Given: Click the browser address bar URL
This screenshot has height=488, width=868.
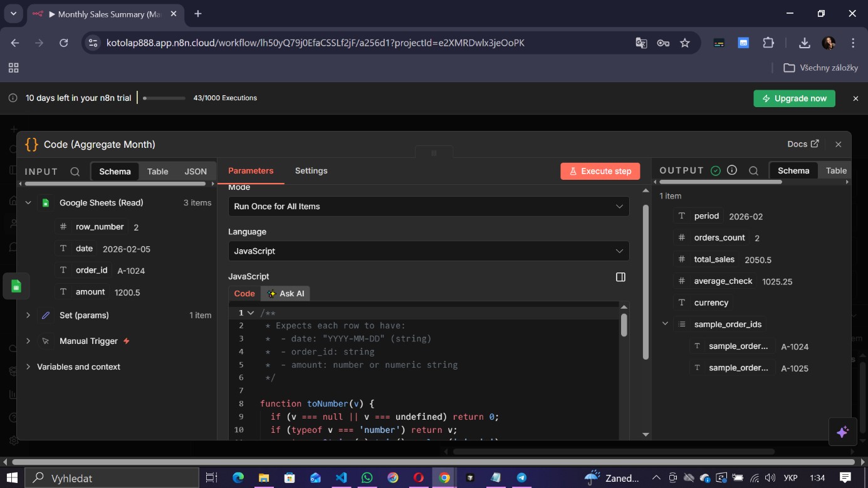Looking at the screenshot, I should [x=315, y=43].
